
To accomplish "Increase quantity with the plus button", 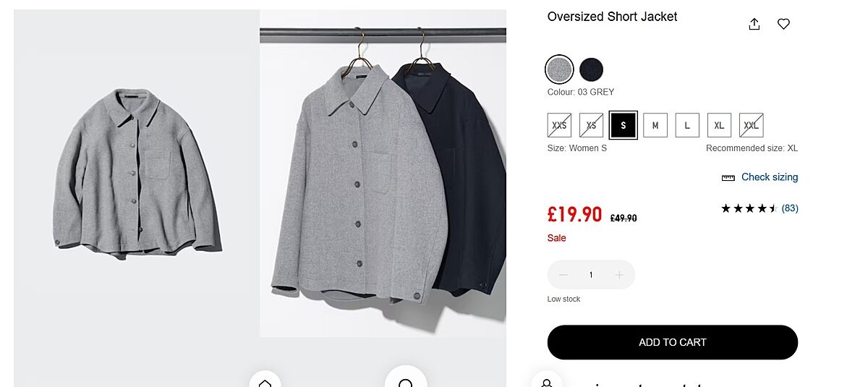I will 619,275.
